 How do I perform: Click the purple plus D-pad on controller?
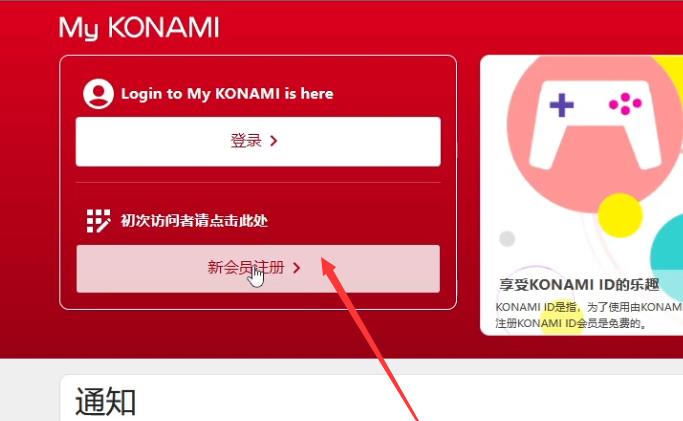click(x=561, y=105)
